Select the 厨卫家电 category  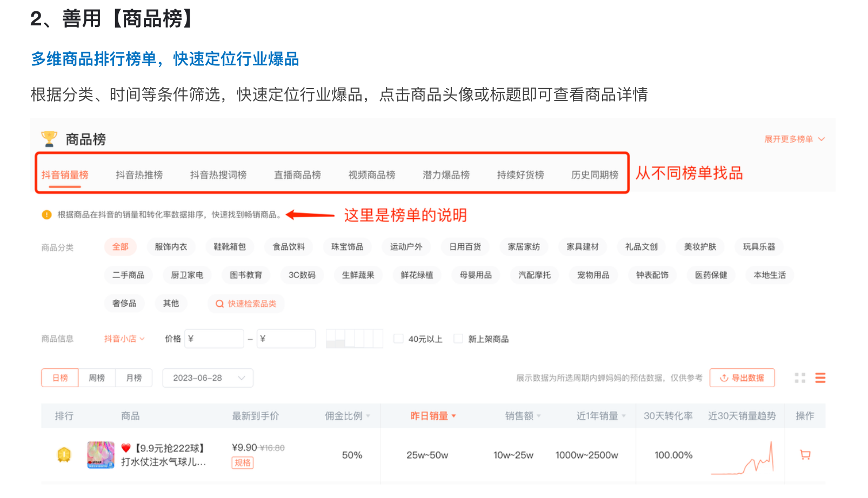tap(187, 275)
